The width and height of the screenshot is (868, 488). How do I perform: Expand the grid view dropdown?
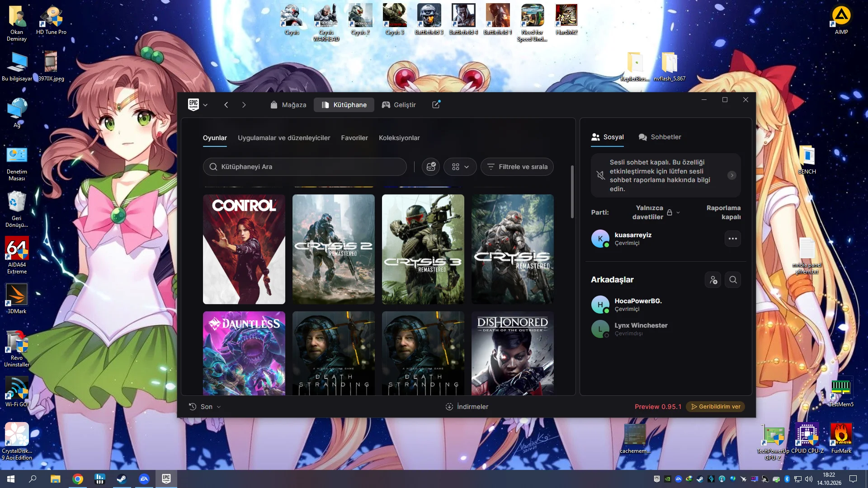pos(460,167)
